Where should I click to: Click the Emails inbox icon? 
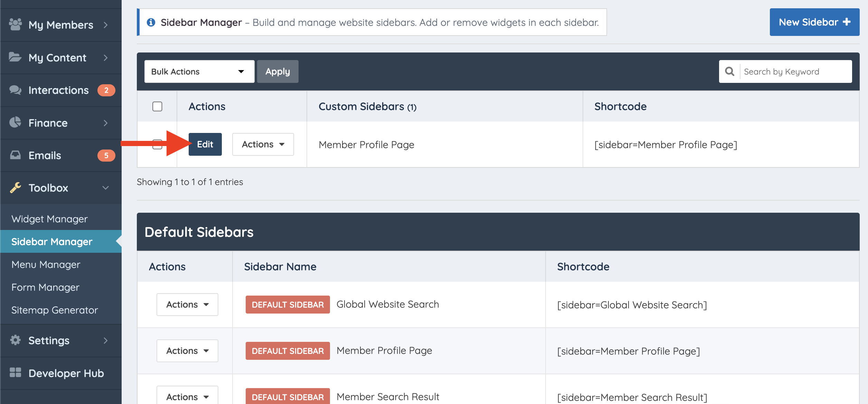click(15, 155)
